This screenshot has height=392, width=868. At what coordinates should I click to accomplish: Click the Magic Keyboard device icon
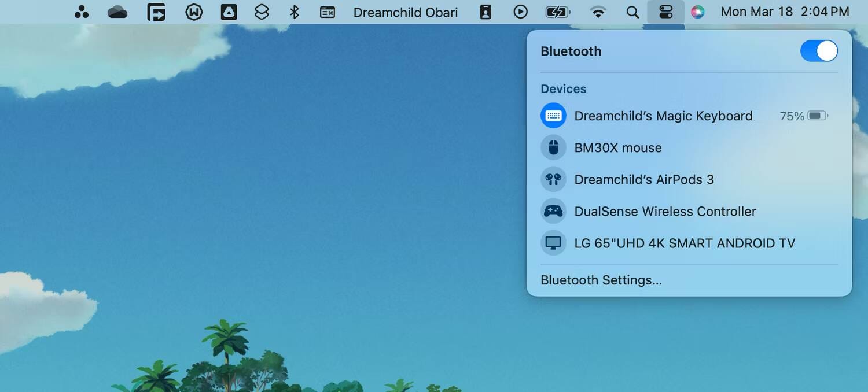click(x=553, y=116)
